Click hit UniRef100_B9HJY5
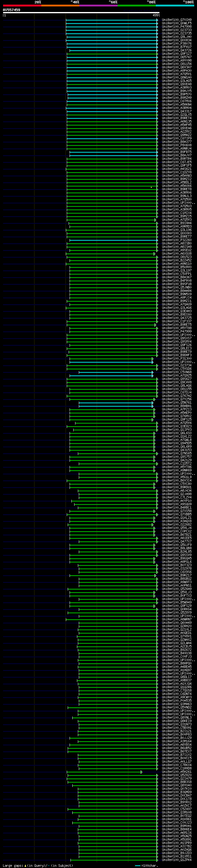 click(177, 91)
